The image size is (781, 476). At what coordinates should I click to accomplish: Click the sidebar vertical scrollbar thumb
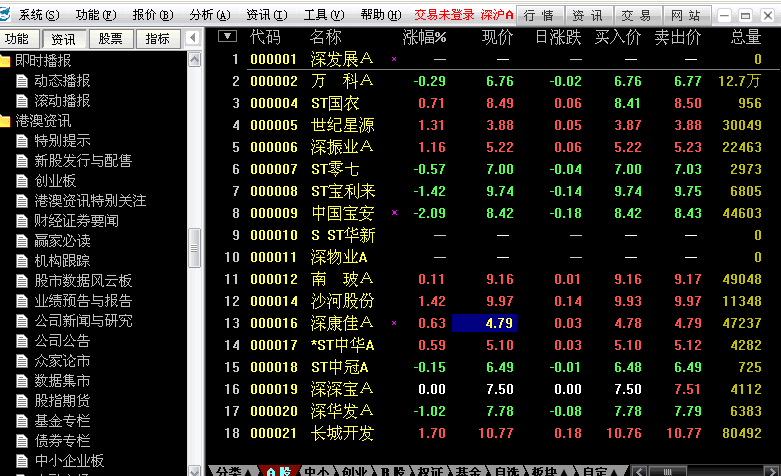(194, 248)
